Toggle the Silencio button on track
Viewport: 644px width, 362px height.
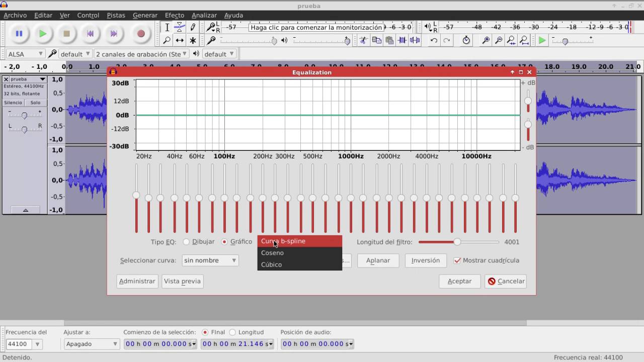13,103
